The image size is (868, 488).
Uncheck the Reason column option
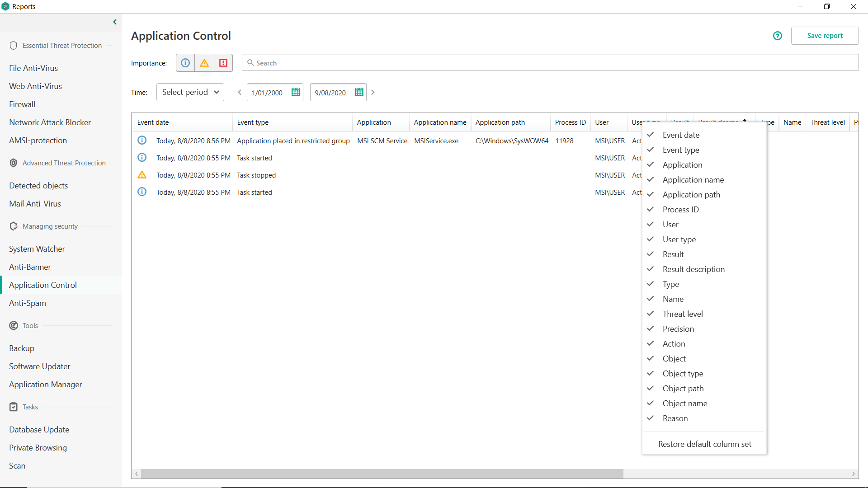(x=704, y=418)
